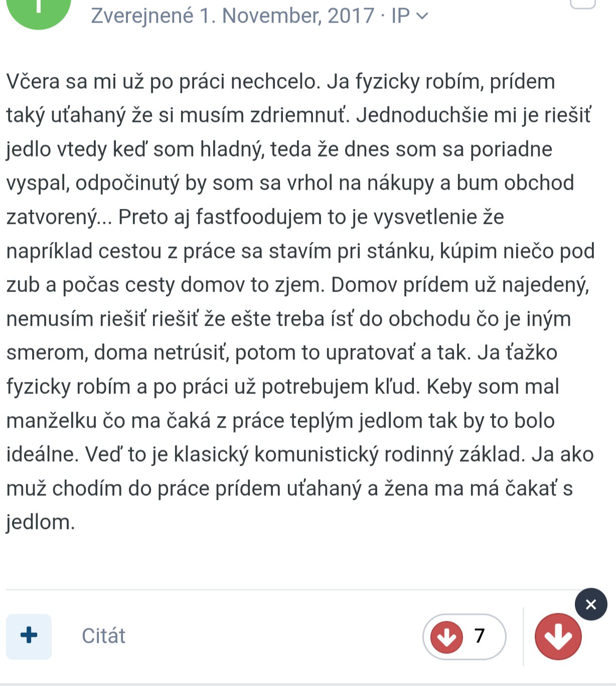Click the first word Včera of the post
Image resolution: width=616 pixels, height=686 pixels.
coord(33,82)
